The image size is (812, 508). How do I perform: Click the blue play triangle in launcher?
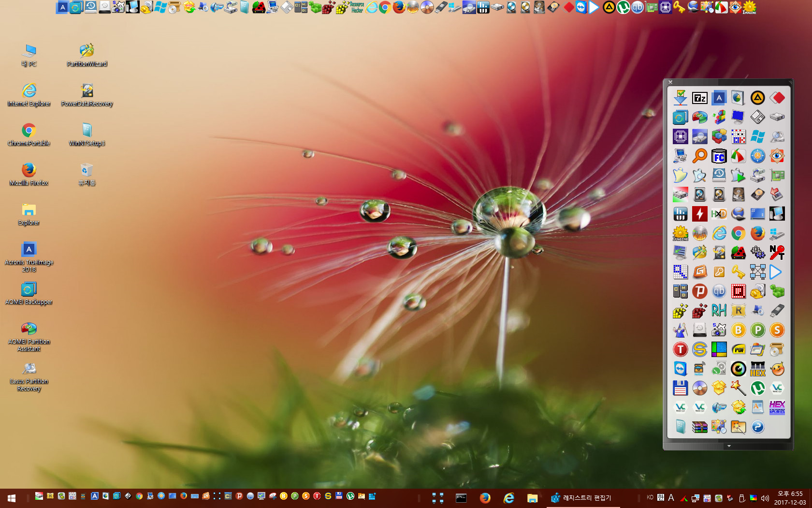(x=777, y=272)
